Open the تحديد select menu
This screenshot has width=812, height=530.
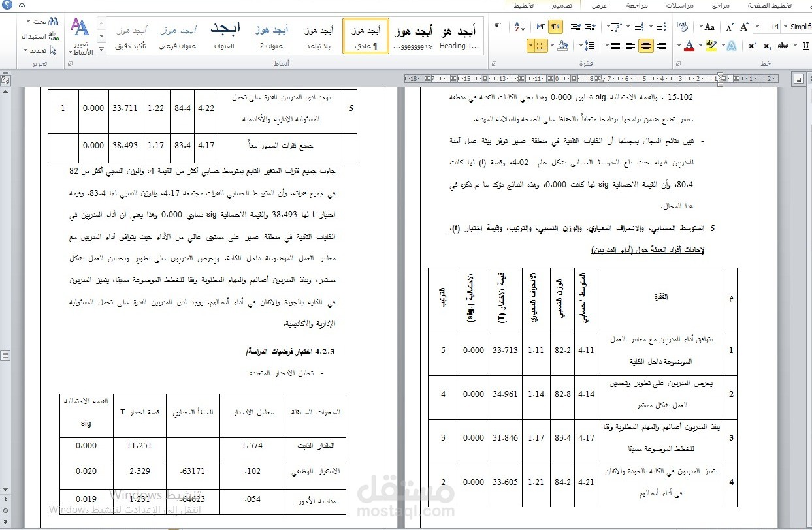pos(42,50)
